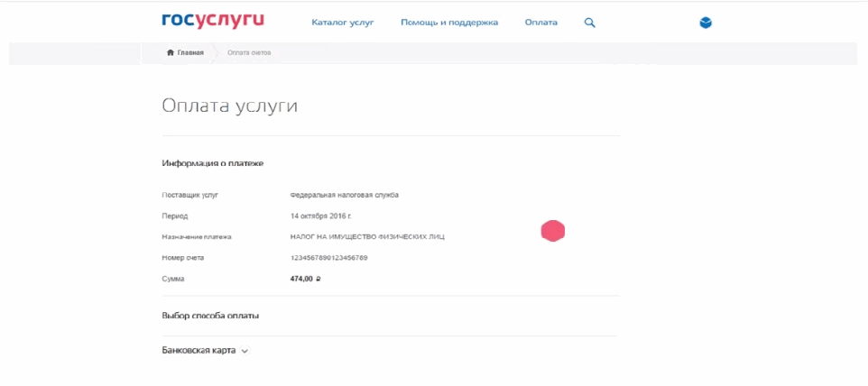
Task: Click the home icon in the breadcrumb
Action: coord(171,53)
